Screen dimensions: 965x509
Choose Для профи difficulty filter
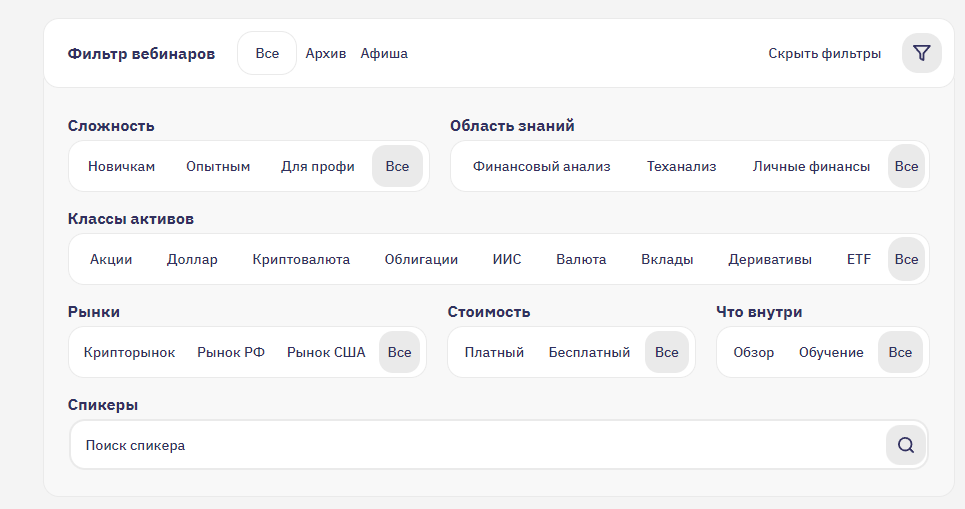(x=317, y=166)
